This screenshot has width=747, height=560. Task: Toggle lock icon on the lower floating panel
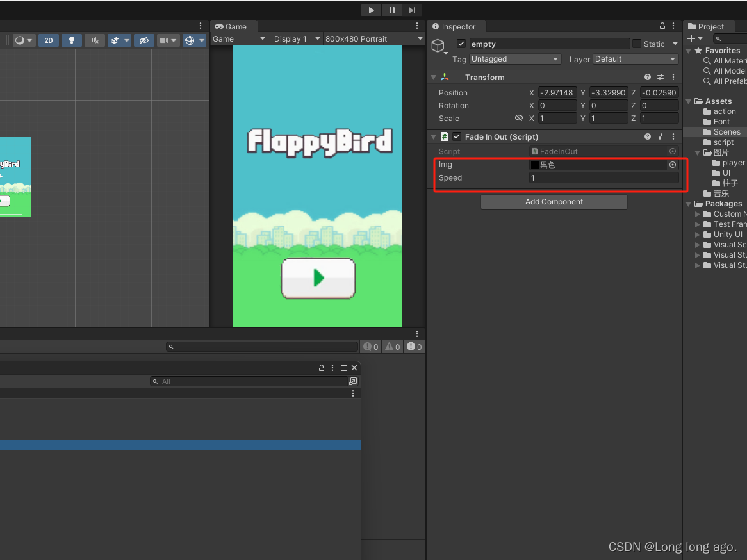click(322, 368)
